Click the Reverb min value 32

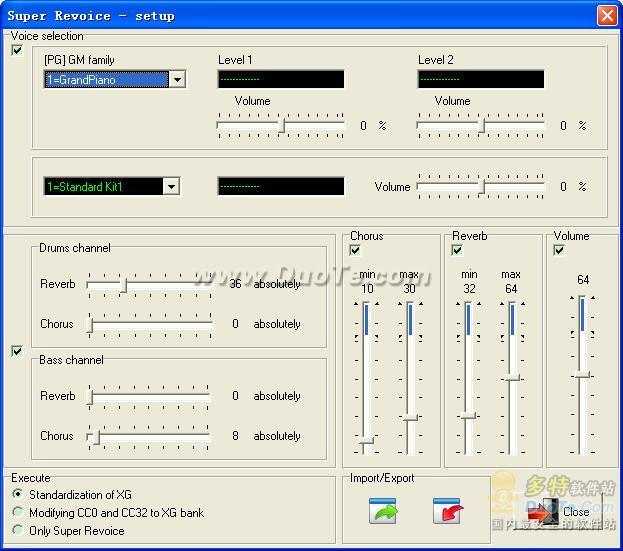[469, 289]
